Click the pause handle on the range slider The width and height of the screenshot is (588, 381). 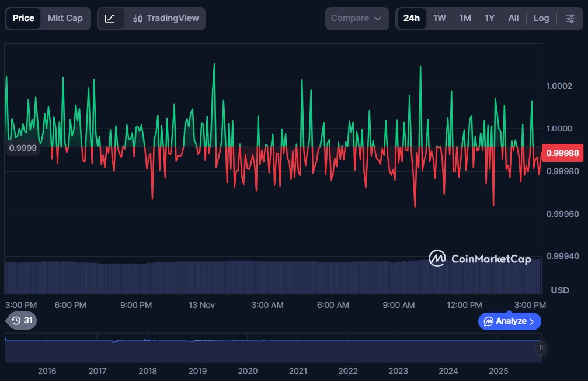point(541,347)
